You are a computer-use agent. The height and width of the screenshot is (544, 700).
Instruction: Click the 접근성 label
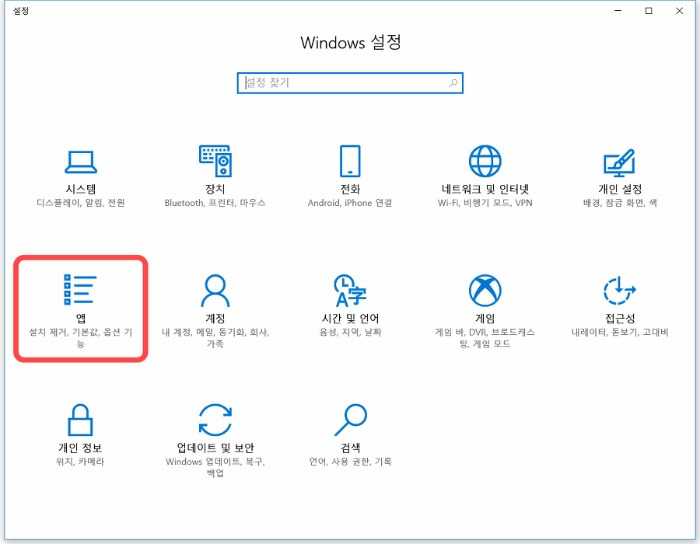point(620,318)
